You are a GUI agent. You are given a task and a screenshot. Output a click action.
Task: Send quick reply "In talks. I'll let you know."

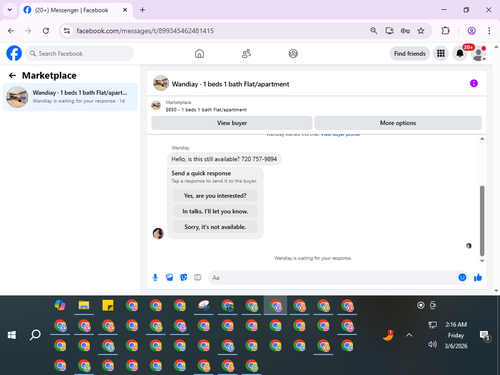215,211
